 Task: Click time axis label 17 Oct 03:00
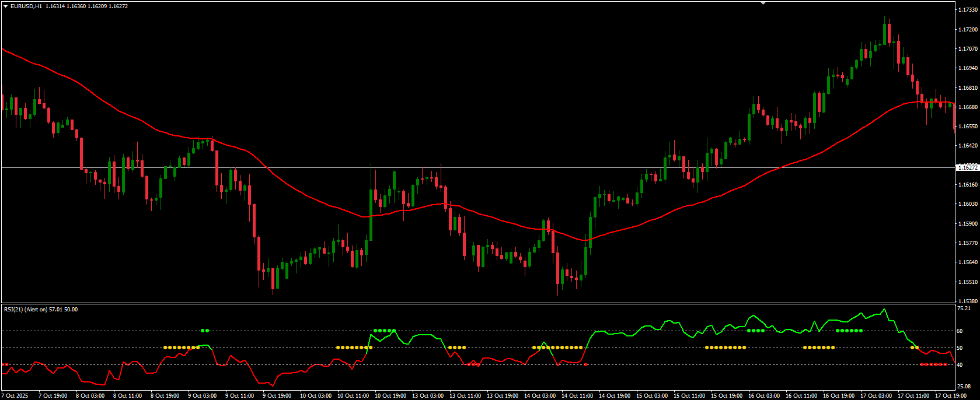876,396
